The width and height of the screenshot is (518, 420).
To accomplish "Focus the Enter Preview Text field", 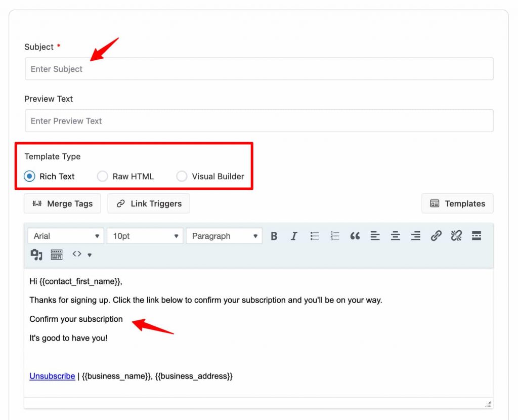I will pos(260,120).
